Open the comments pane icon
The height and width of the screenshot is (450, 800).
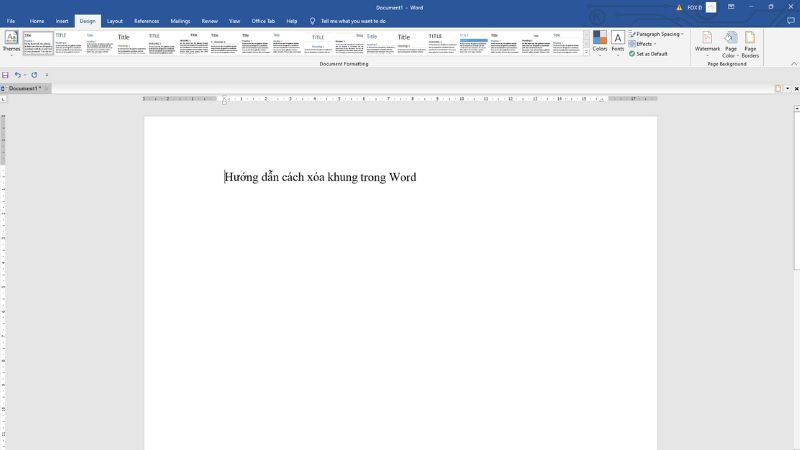[x=791, y=20]
